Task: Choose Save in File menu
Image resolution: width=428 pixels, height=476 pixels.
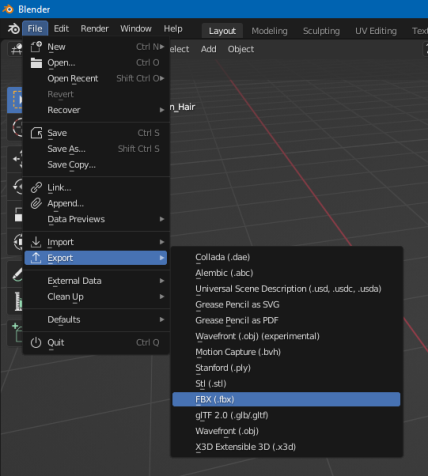Action: point(96,133)
